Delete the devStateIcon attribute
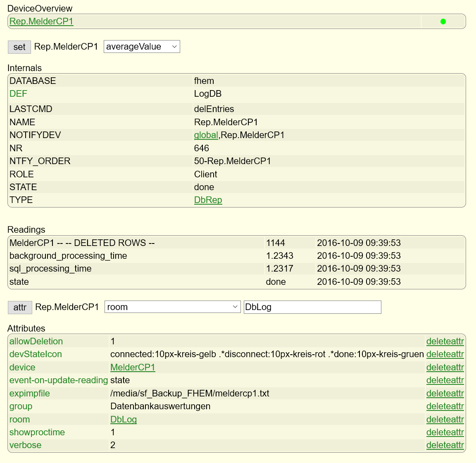 445,354
